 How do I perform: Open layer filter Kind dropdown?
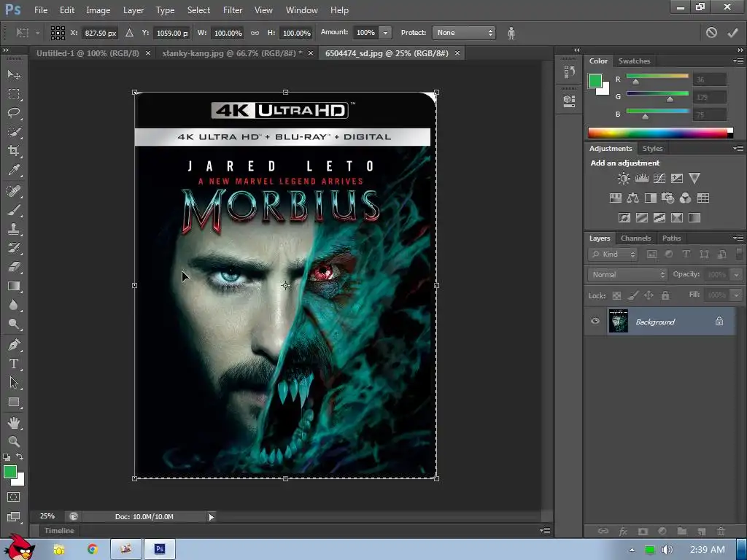coord(613,254)
